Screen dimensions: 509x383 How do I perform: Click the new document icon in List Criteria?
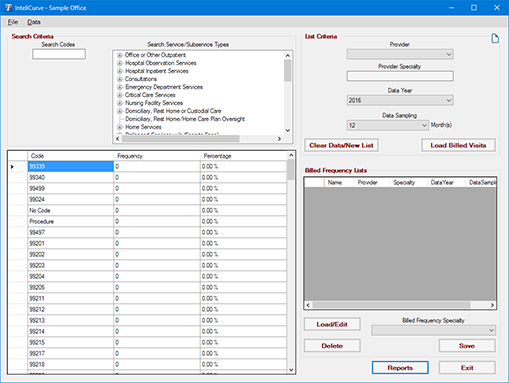[x=495, y=38]
